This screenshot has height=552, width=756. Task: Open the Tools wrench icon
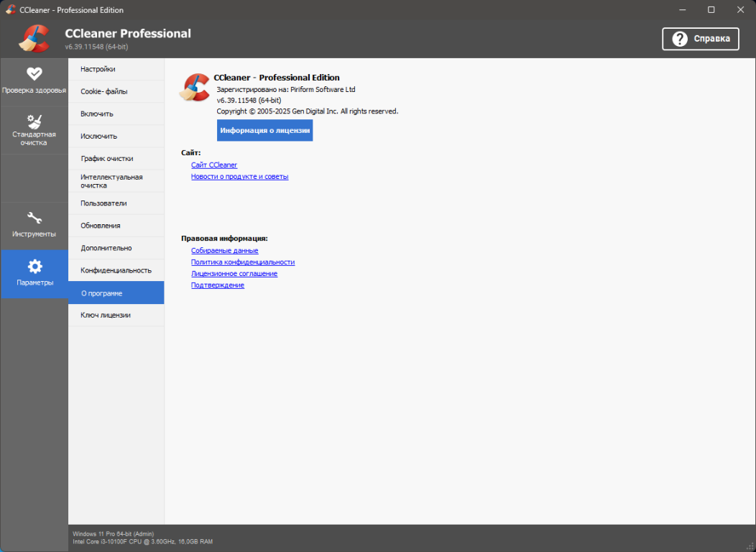tap(34, 218)
